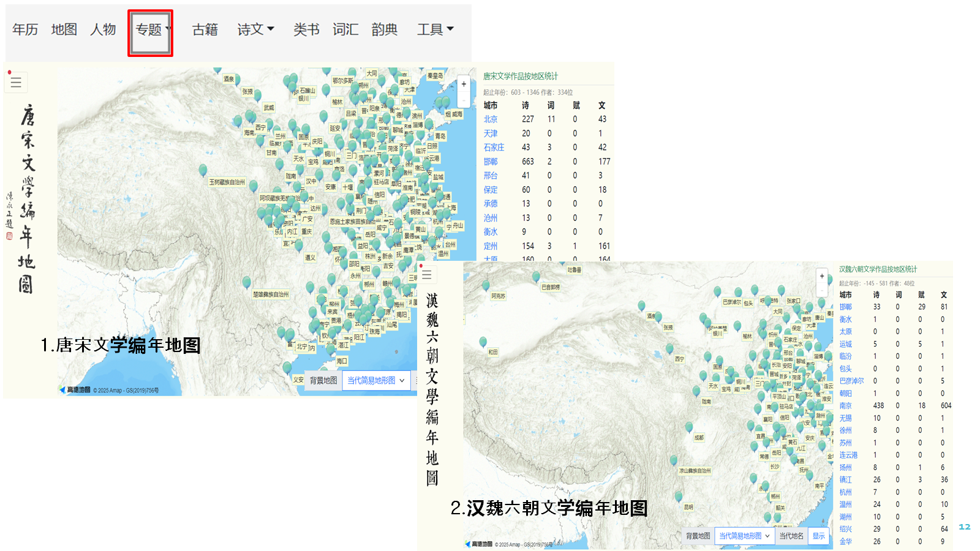Open 当代简易地形图 dropdown beside 当代地名
The height and width of the screenshot is (551, 980).
pyautogui.click(x=744, y=536)
